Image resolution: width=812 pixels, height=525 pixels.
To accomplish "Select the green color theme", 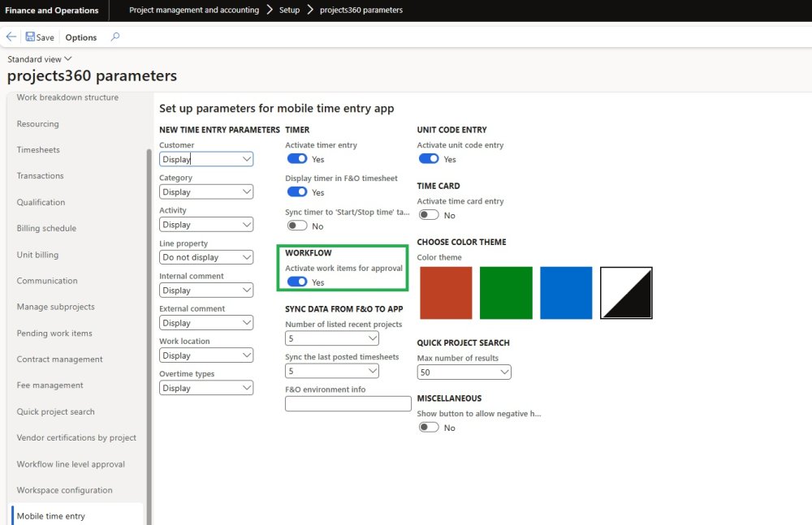I will 506,293.
